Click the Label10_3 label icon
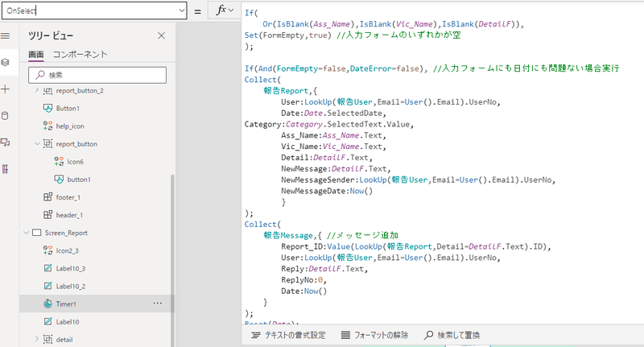 pos(47,268)
